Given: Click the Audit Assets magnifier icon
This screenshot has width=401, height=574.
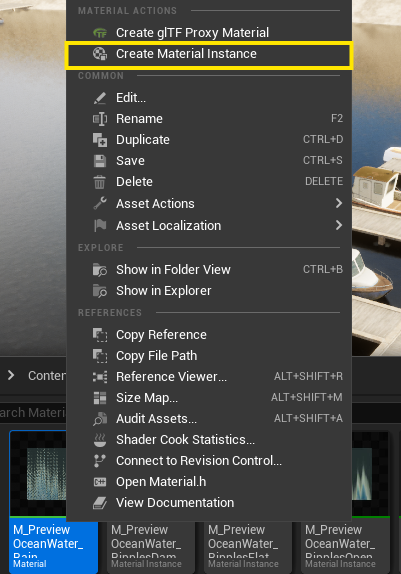Looking at the screenshot, I should pos(100,419).
